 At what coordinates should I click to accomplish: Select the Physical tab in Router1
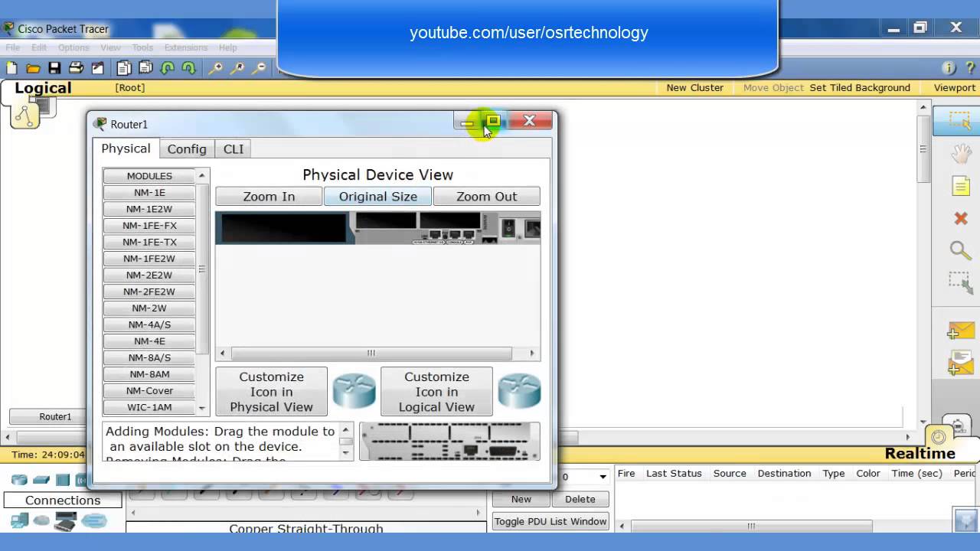tap(126, 148)
